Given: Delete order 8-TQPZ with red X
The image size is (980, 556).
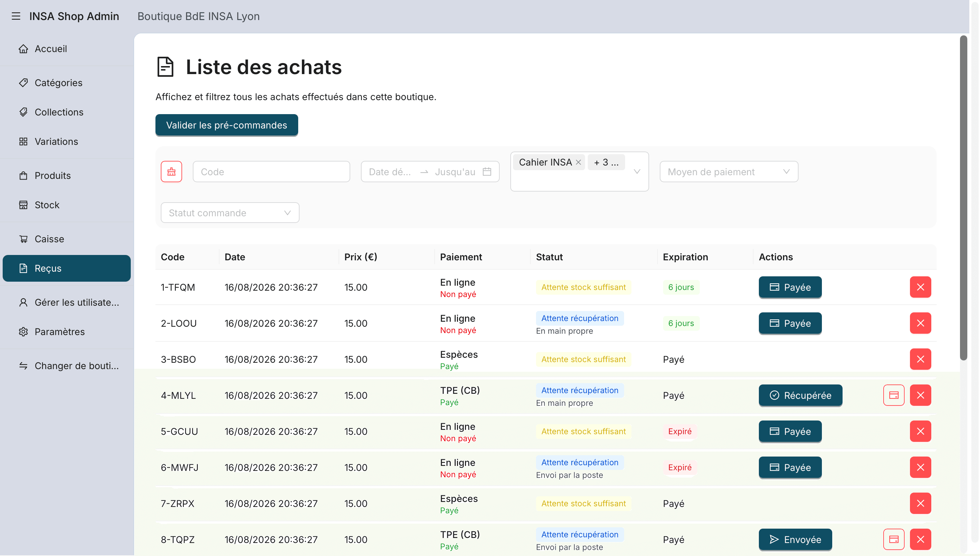Looking at the screenshot, I should click(921, 540).
